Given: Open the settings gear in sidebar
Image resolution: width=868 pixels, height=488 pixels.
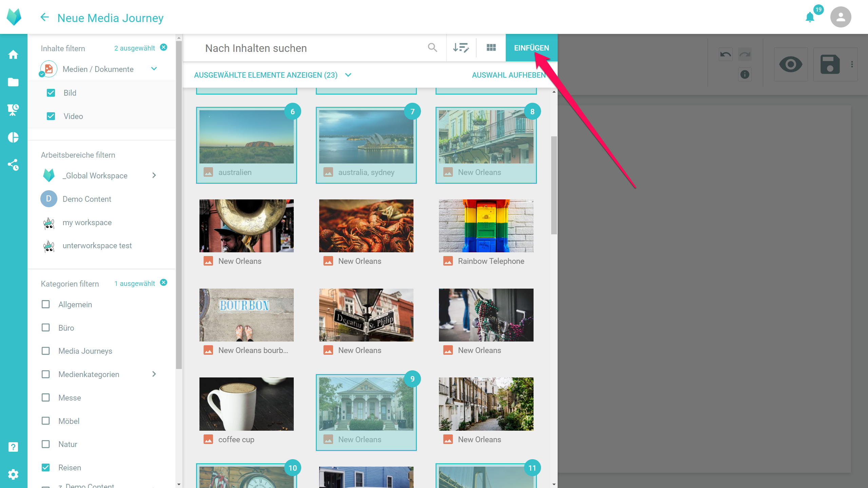Looking at the screenshot, I should 13,474.
